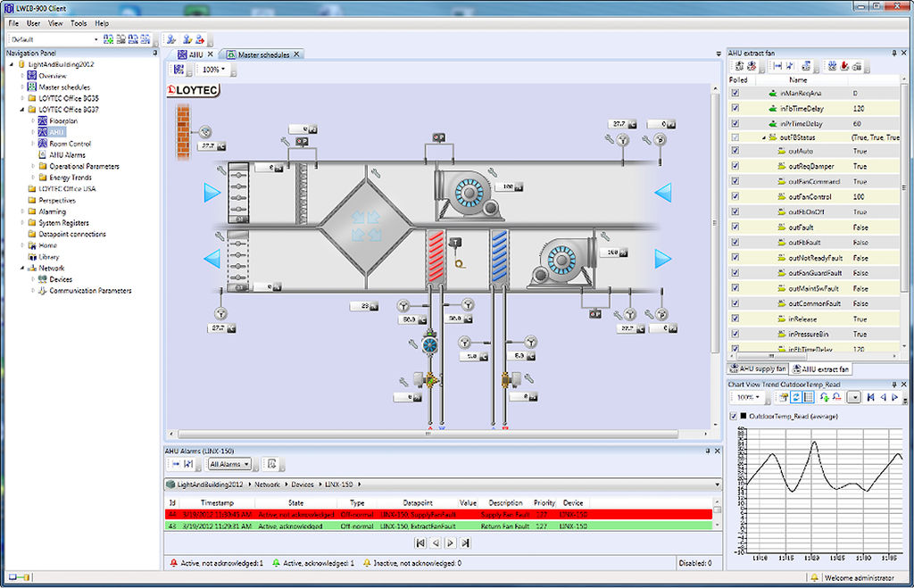914x588 pixels.
Task: Select Floorplan in the navigation tree
Action: pos(63,120)
